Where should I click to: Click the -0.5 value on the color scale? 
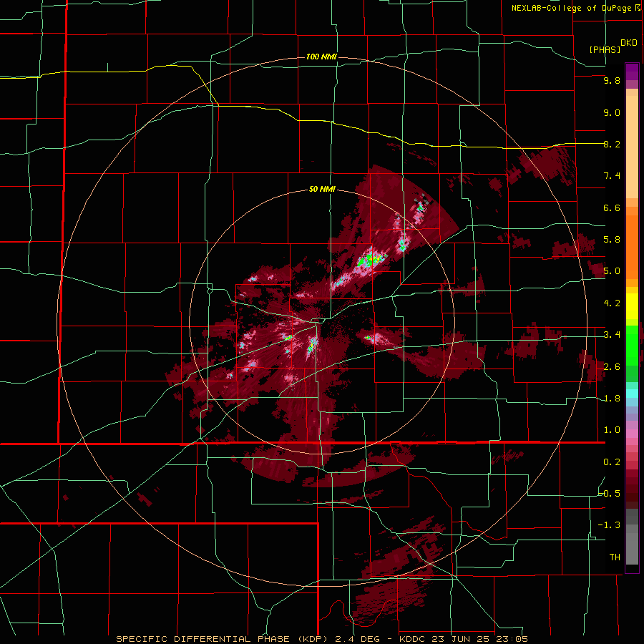coord(609,494)
